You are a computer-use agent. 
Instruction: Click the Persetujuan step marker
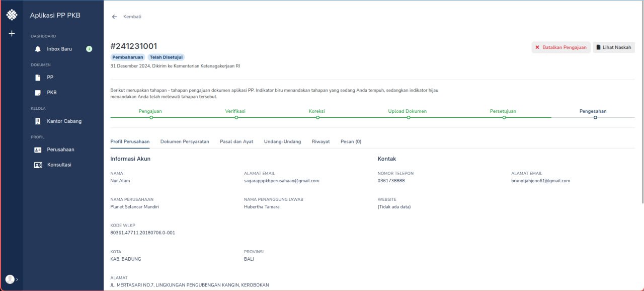pyautogui.click(x=504, y=117)
